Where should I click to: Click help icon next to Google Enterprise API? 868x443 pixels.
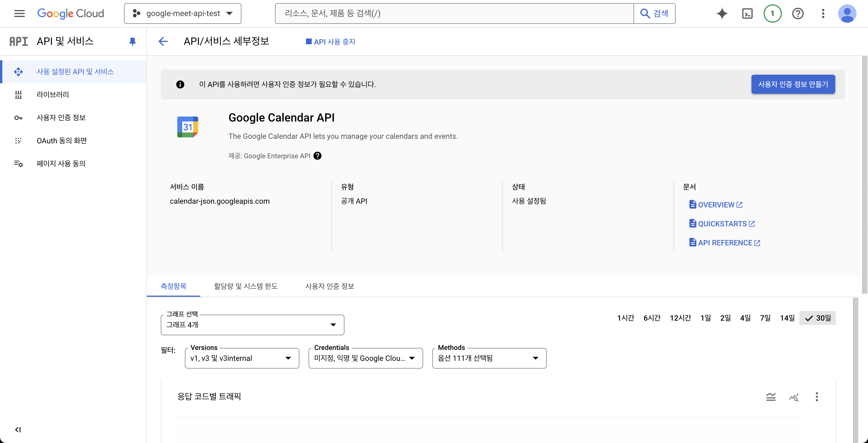point(317,156)
